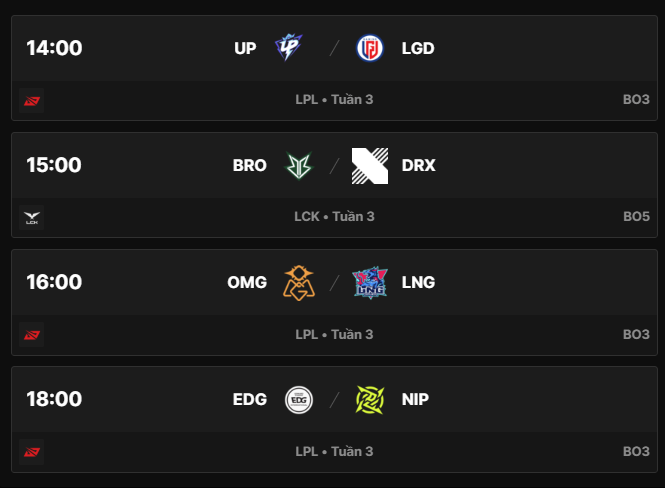665x488 pixels.
Task: Click the LCK league icon
Action: coord(31,217)
